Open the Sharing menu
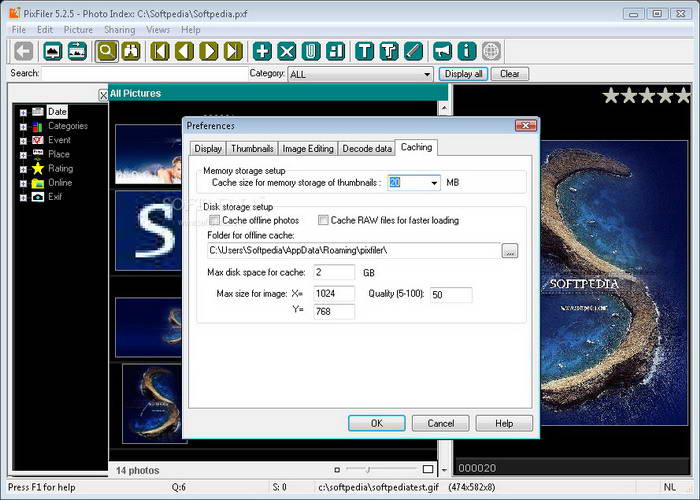Screen dimensions: 700x500 pos(119,30)
